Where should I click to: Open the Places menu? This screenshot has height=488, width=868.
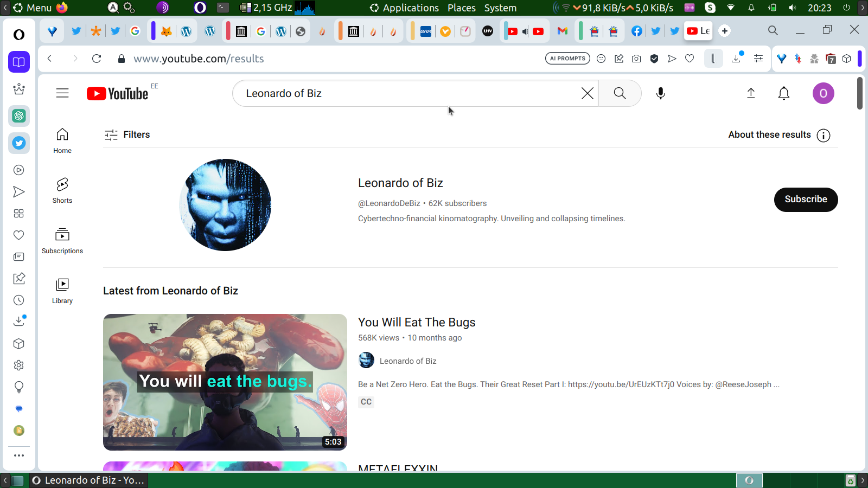[462, 8]
